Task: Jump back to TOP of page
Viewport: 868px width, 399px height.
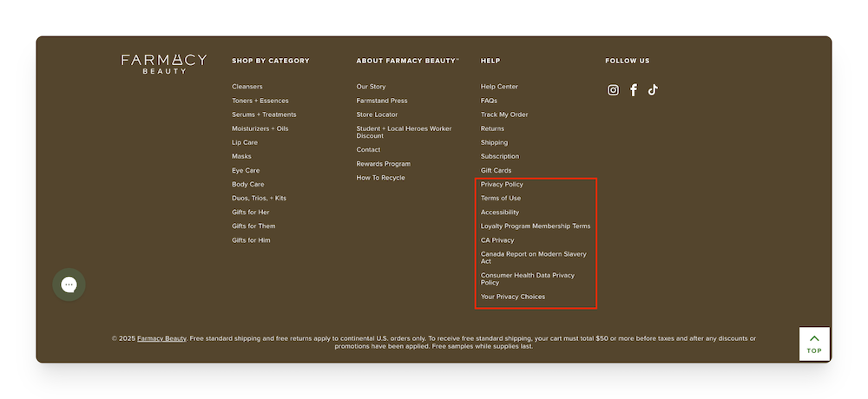Action: (814, 343)
